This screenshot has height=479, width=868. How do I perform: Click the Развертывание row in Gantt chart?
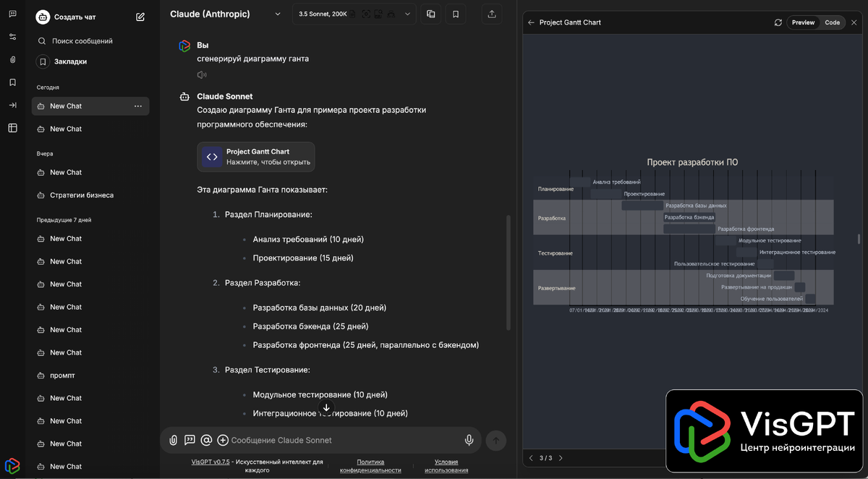684,287
